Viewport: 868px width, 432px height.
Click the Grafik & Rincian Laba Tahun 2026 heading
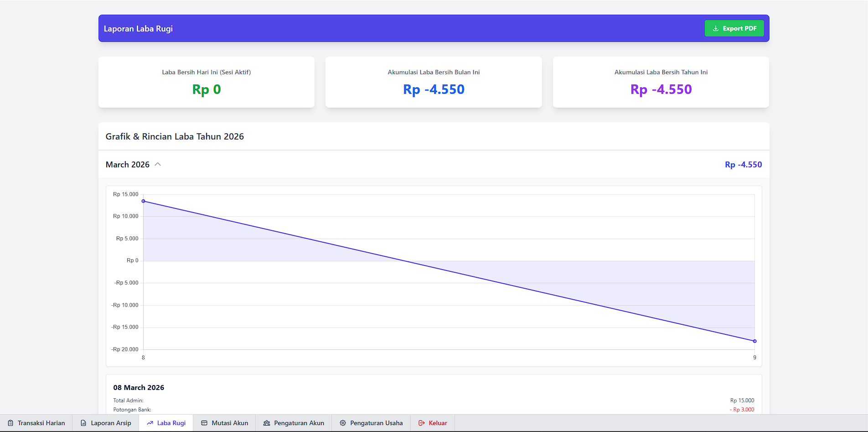click(x=175, y=136)
